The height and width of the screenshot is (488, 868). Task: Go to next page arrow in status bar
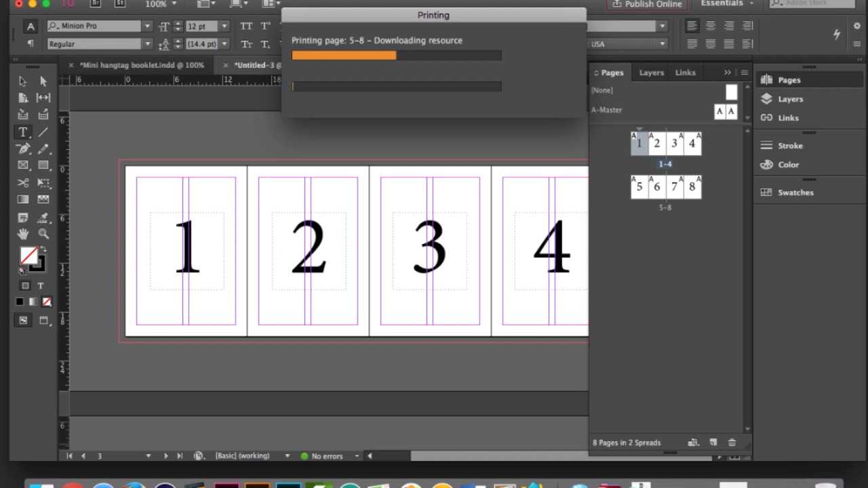[x=166, y=456]
